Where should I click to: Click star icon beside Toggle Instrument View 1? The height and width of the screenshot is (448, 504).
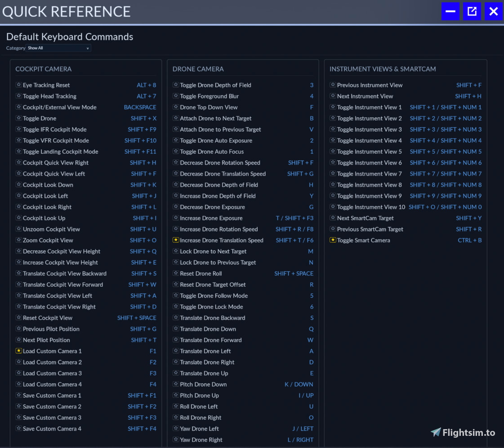(x=333, y=107)
